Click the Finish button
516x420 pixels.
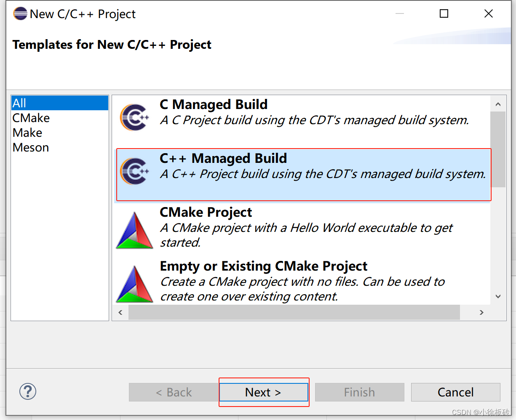click(359, 392)
